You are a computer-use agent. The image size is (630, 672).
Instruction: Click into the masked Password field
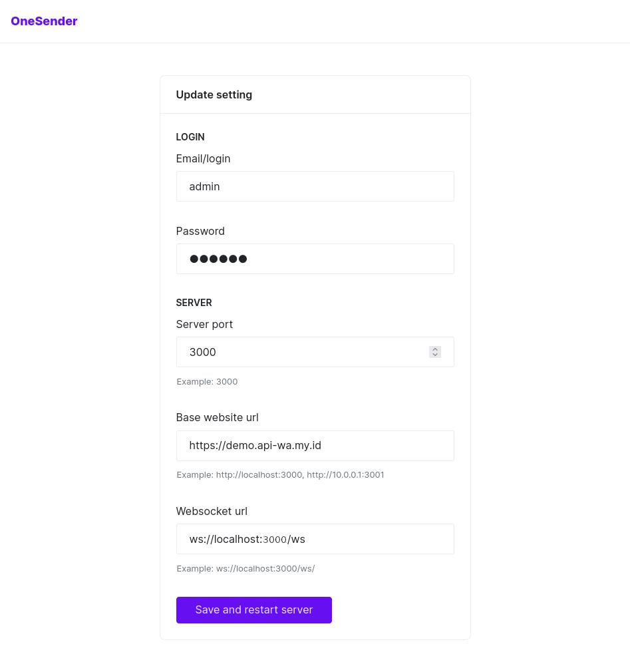(315, 259)
